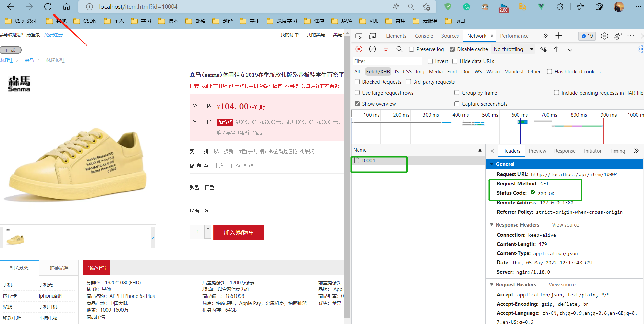Add a new DevTools tab with plus icon
644x324 pixels.
[559, 36]
